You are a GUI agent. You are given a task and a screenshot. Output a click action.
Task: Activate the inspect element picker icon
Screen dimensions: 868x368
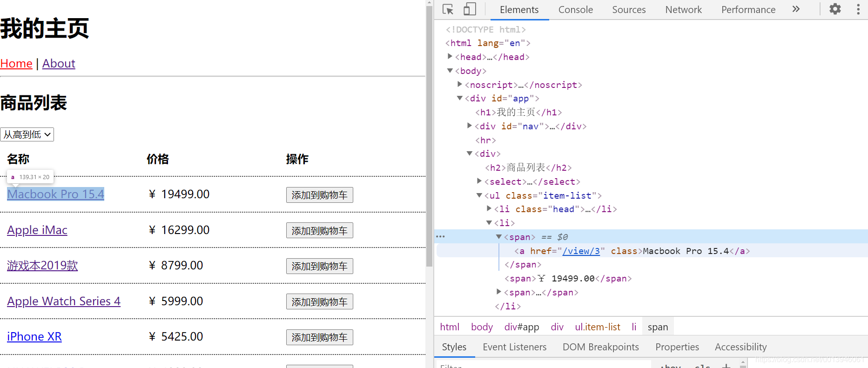click(448, 9)
